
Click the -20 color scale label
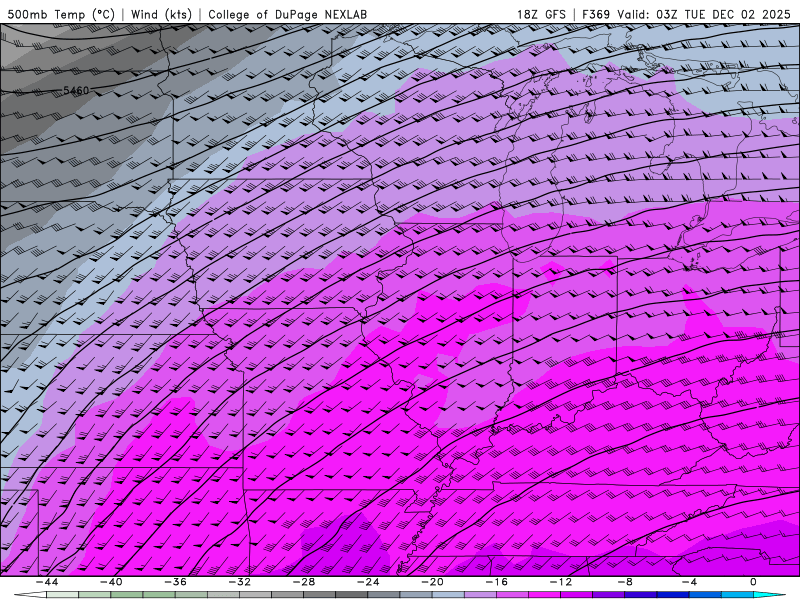(432, 582)
